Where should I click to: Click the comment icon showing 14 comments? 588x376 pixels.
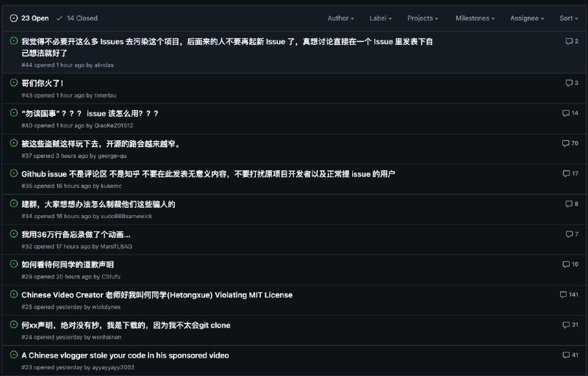click(566, 113)
